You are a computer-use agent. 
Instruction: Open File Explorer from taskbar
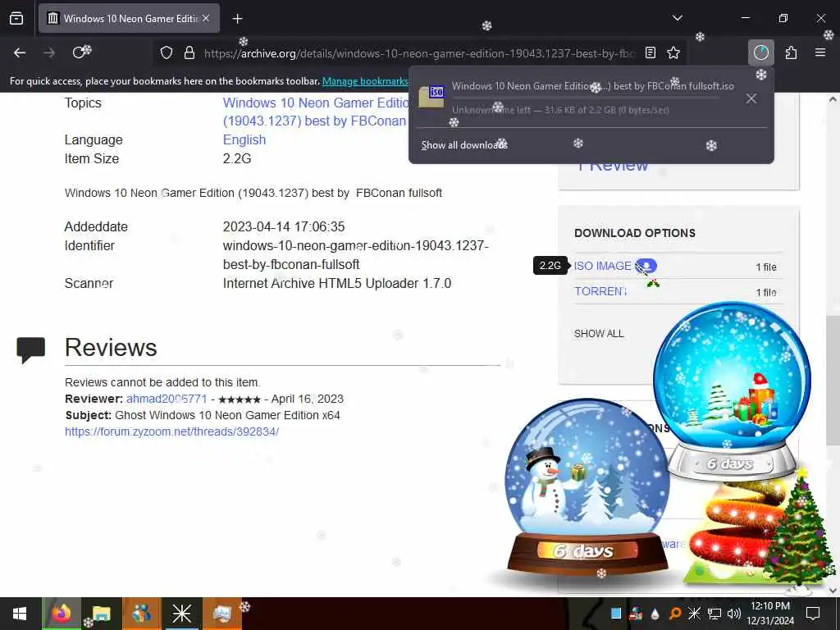(101, 614)
